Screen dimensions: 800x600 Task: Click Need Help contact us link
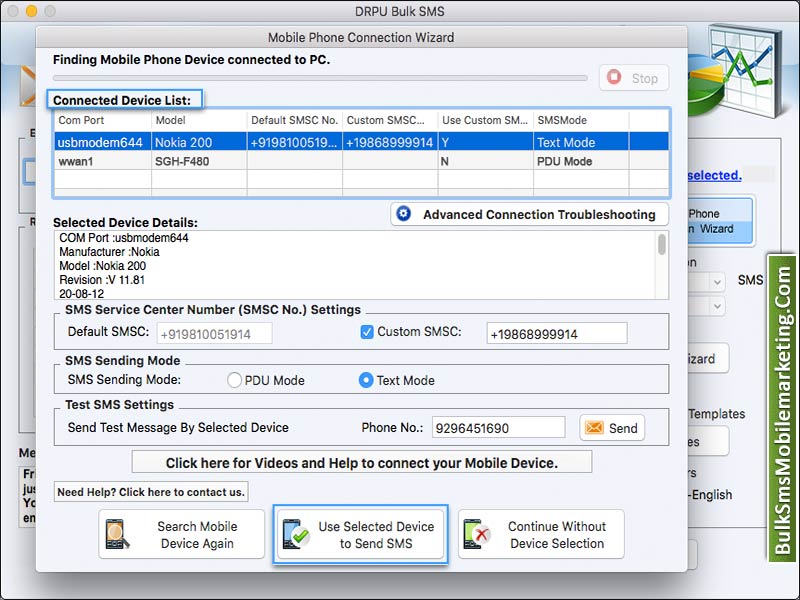pos(151,492)
